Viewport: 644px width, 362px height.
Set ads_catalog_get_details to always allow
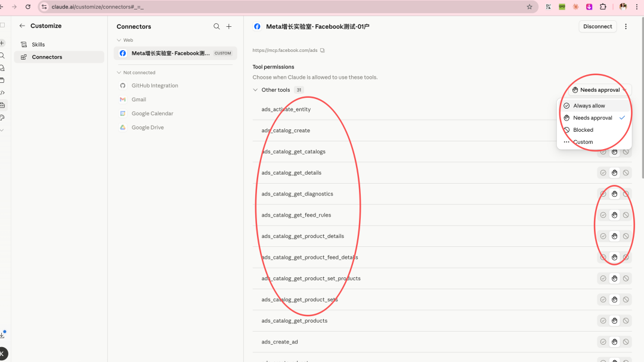pos(603,172)
